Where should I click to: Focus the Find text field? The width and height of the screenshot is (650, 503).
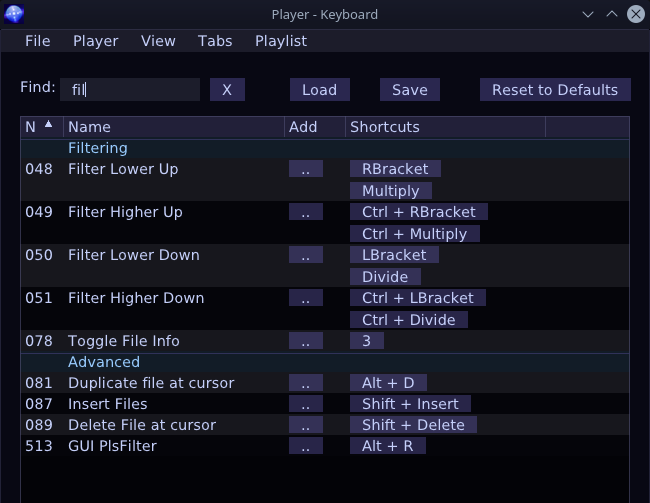[x=130, y=90]
